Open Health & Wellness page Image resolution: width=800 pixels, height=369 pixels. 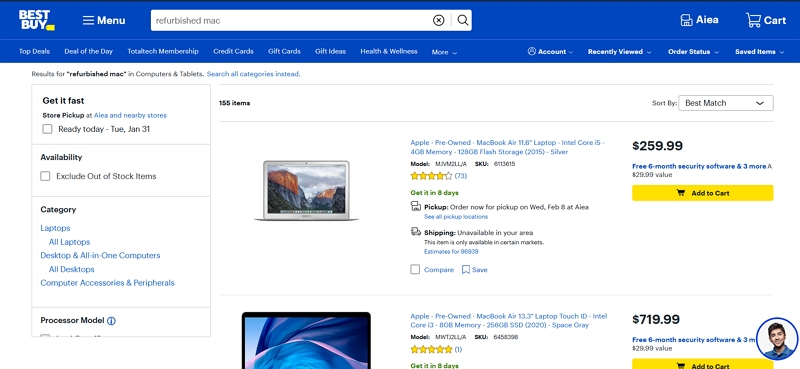[389, 51]
